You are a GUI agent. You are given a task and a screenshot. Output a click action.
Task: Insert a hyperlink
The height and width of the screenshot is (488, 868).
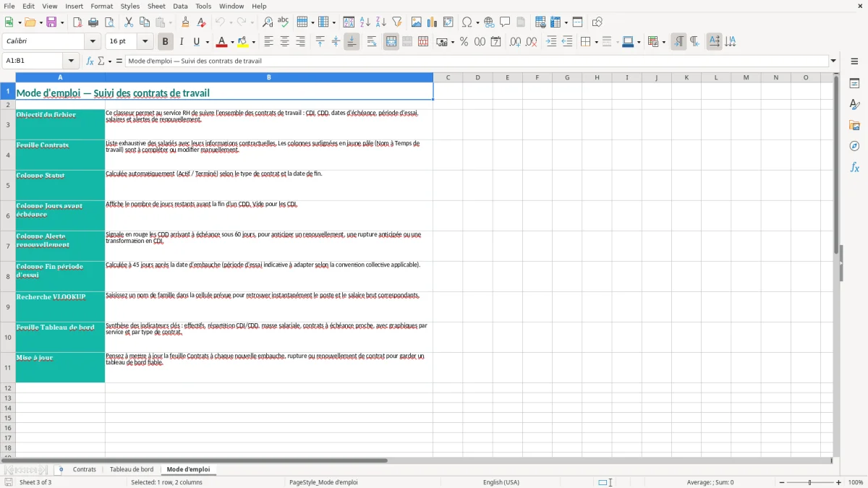[489, 22]
